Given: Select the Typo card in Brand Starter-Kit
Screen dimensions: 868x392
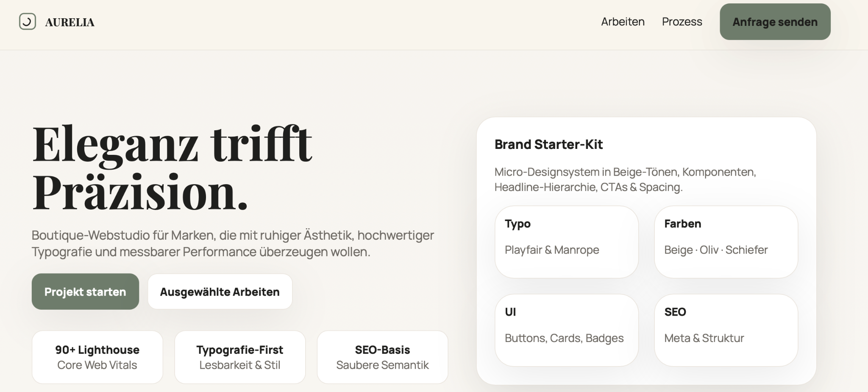Looking at the screenshot, I should 567,242.
